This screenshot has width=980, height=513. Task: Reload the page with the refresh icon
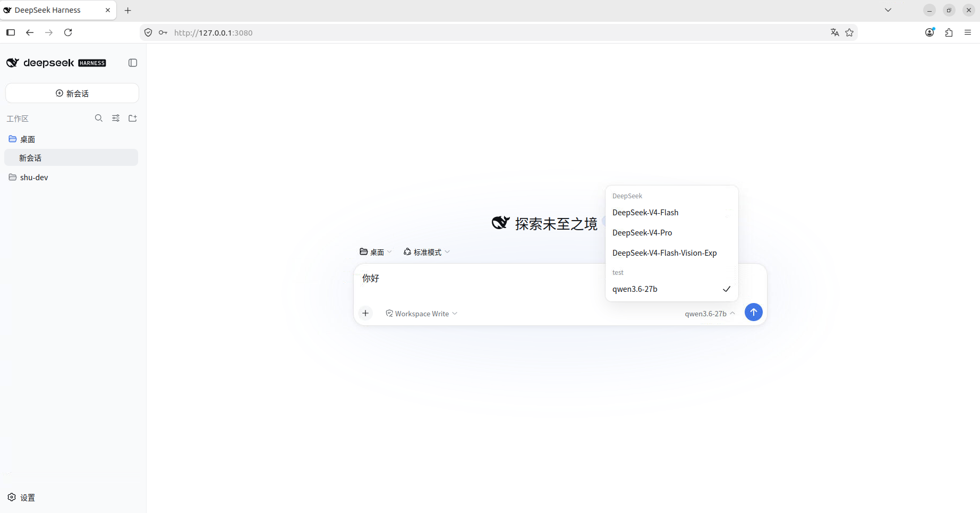68,32
